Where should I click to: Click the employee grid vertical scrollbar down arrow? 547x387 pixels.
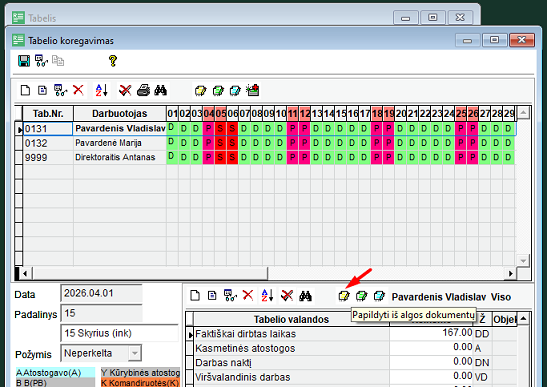523,261
